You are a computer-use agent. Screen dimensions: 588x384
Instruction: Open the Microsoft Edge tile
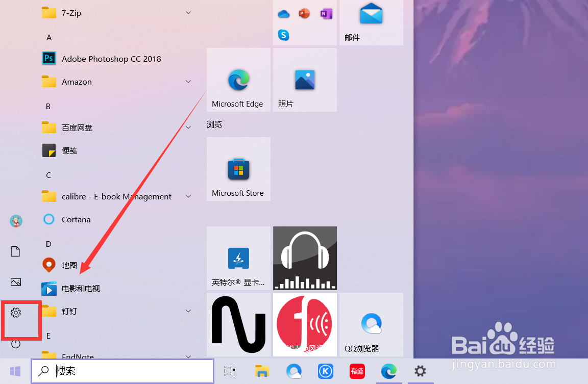[x=238, y=80]
